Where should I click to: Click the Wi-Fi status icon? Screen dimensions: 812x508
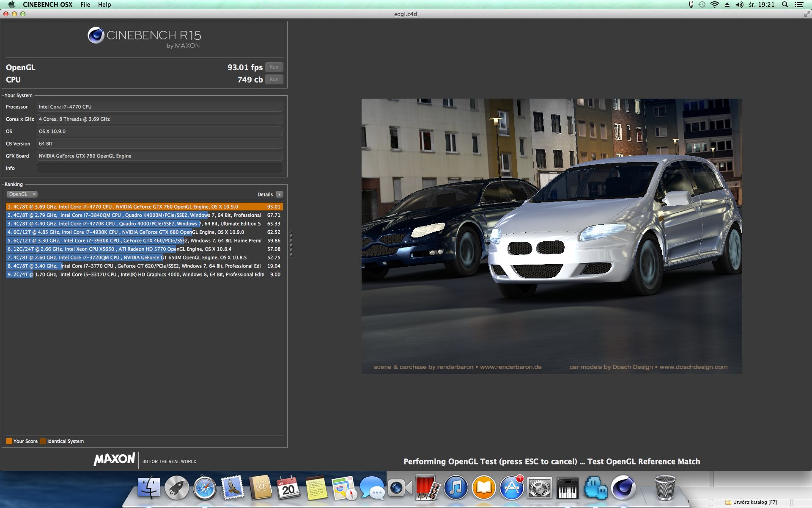[x=715, y=5]
